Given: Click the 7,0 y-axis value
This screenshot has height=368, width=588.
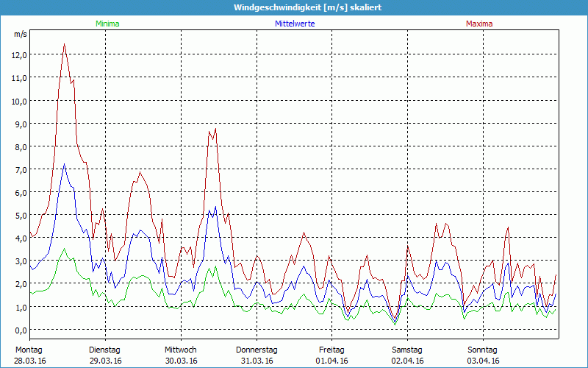Looking at the screenshot, I should [x=21, y=170].
